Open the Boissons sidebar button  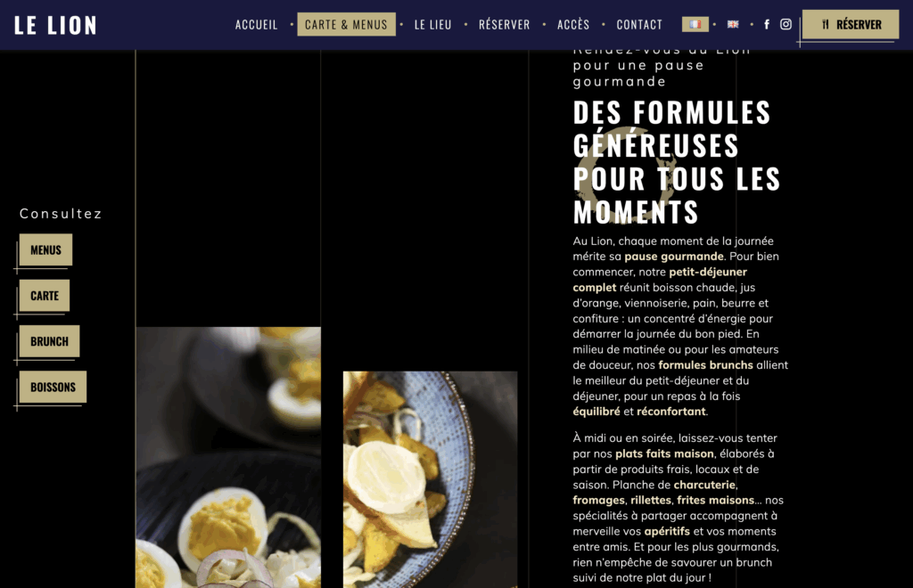53,387
